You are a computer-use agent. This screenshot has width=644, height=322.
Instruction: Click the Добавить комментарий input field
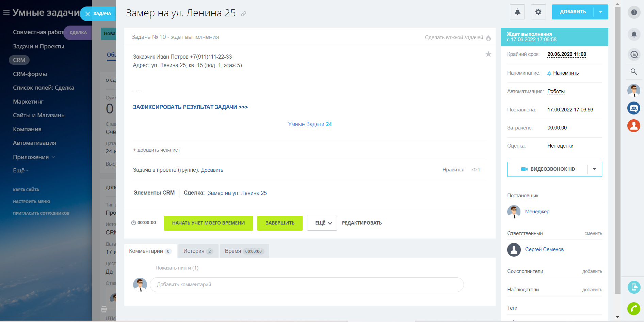click(x=306, y=285)
